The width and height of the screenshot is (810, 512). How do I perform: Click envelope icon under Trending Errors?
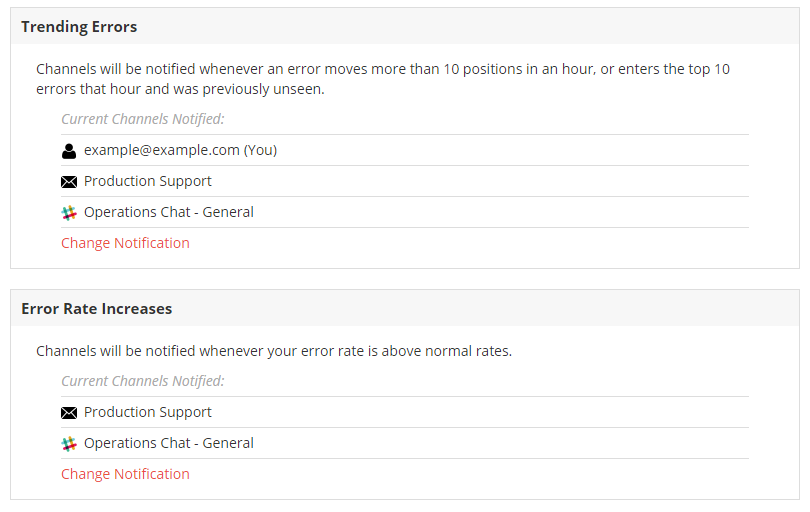point(69,182)
